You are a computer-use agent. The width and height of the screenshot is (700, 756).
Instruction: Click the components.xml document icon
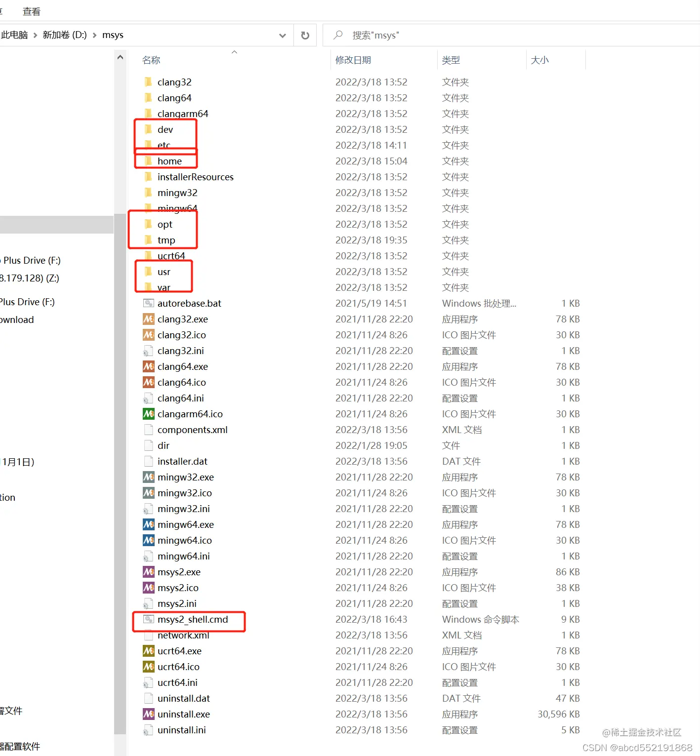pyautogui.click(x=148, y=430)
